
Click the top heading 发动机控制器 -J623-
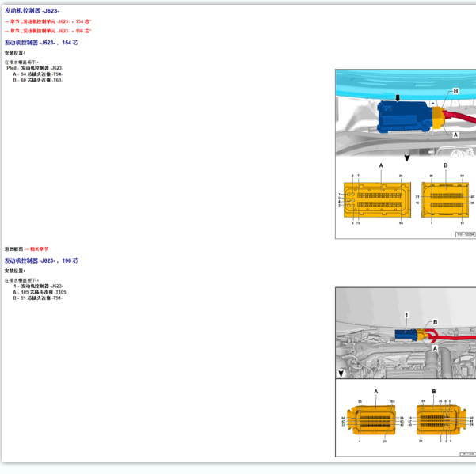click(x=32, y=11)
